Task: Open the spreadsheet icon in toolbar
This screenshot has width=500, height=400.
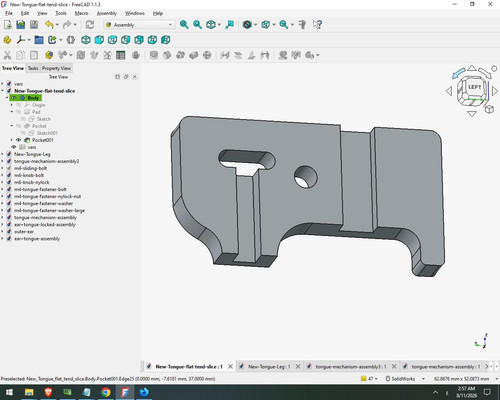Action: [x=121, y=55]
